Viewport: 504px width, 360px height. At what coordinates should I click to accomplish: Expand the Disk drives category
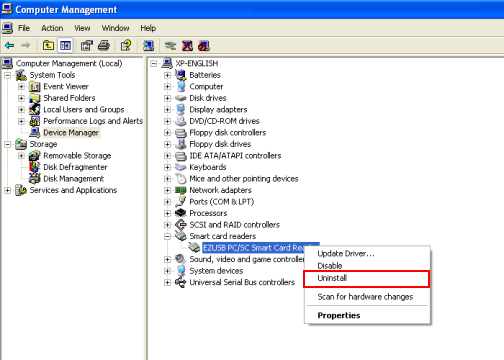click(x=168, y=98)
